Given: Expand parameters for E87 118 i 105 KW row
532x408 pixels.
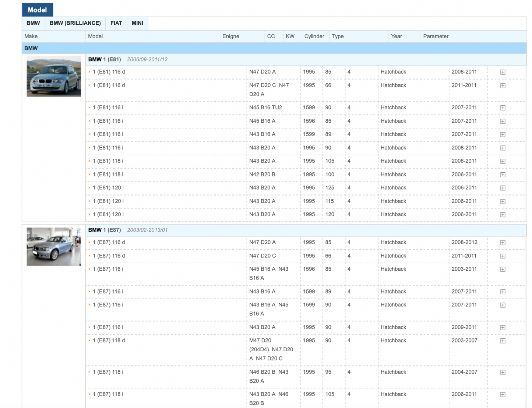Looking at the screenshot, I should click(503, 394).
